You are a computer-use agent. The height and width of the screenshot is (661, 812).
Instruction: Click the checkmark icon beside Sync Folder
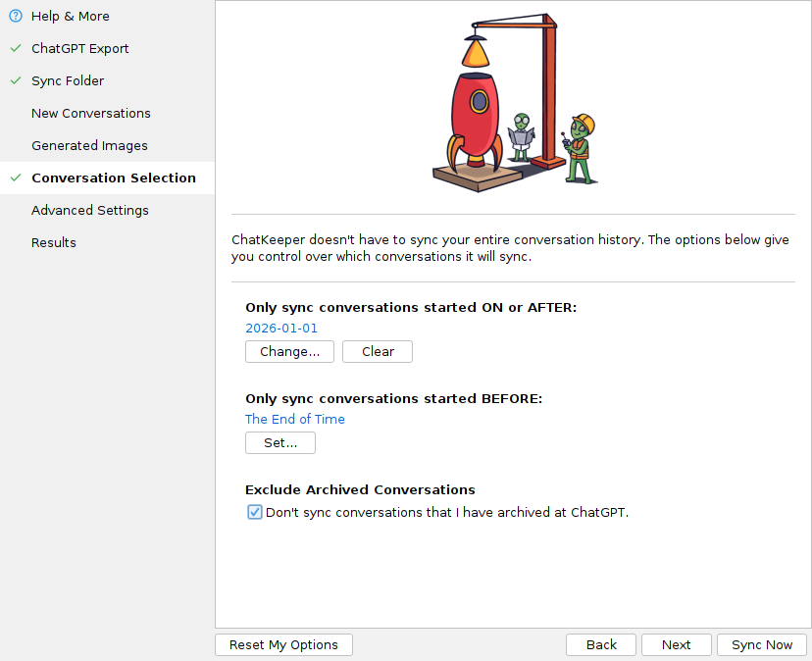[15, 80]
